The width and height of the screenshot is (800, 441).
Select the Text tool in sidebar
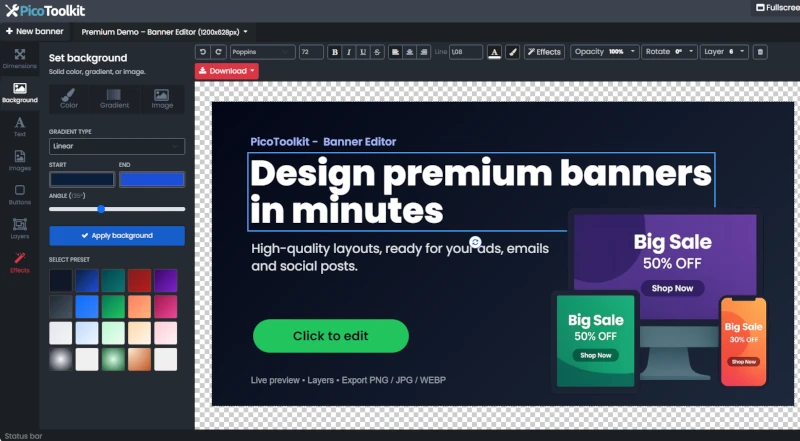[x=19, y=126]
